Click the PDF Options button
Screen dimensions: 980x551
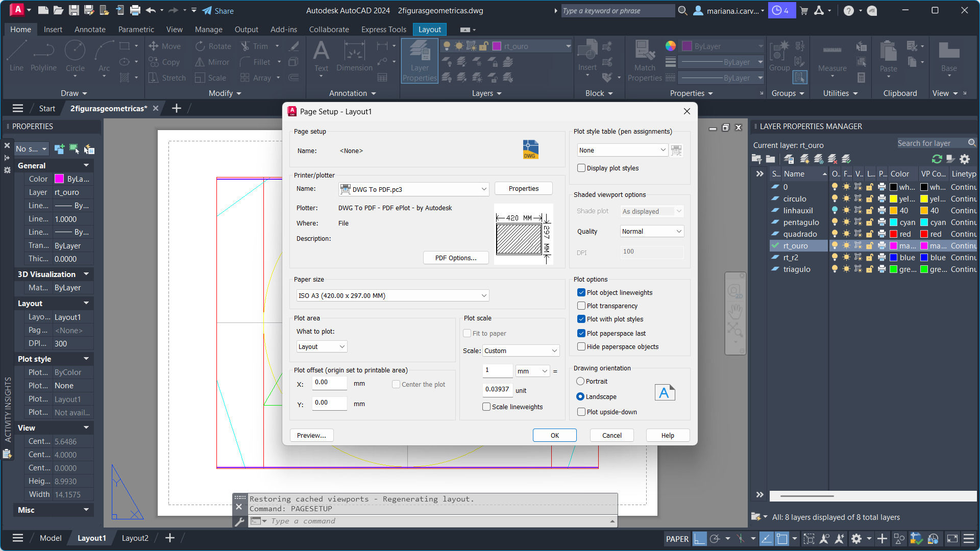455,258
